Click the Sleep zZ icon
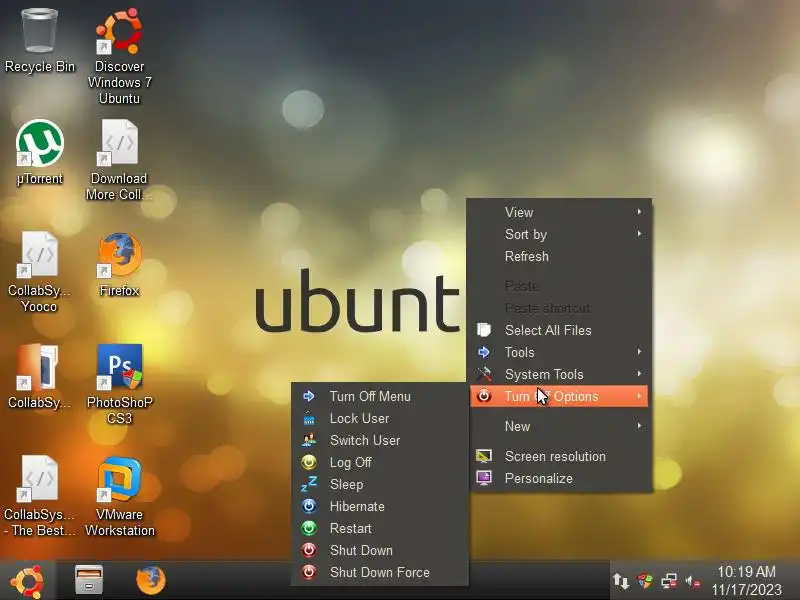 (x=309, y=484)
